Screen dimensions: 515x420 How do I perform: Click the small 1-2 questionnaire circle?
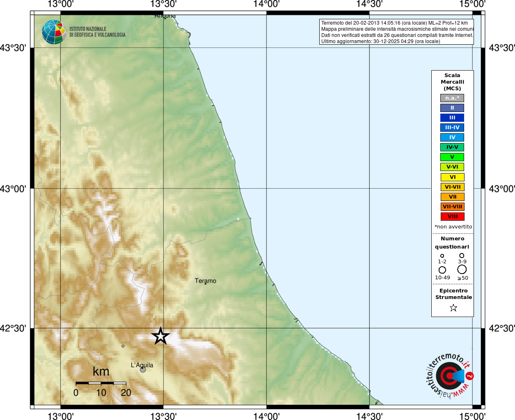442,256
